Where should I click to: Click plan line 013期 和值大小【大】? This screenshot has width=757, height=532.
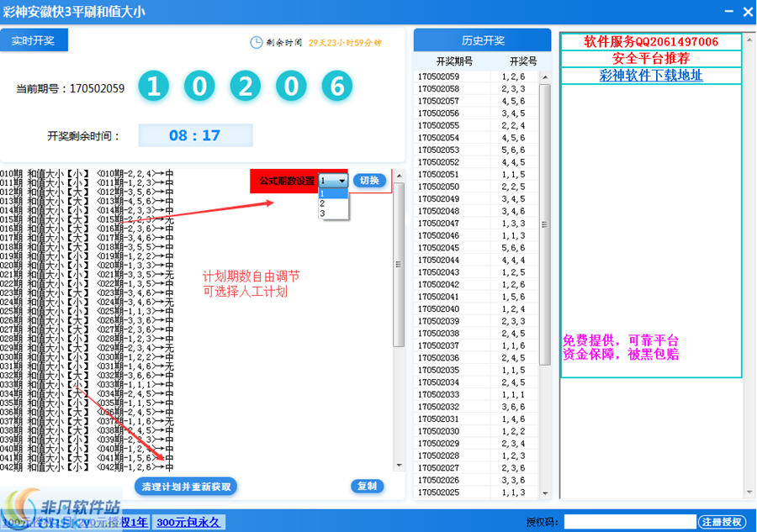87,201
